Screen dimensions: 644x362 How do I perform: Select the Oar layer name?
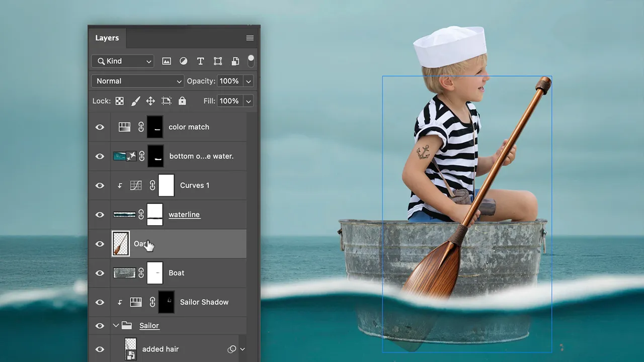click(139, 244)
